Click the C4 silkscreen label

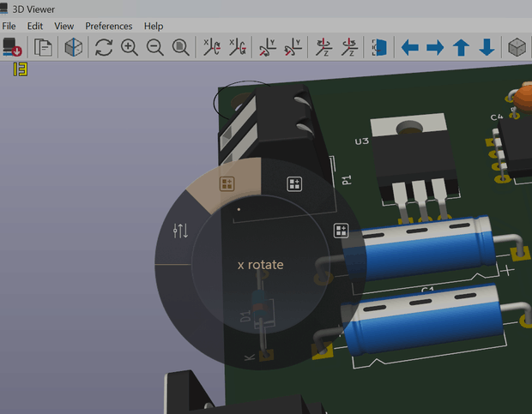point(496,117)
